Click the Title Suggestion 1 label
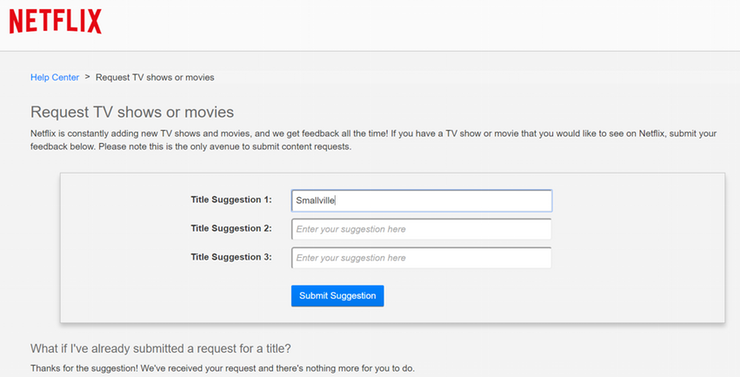 click(231, 200)
